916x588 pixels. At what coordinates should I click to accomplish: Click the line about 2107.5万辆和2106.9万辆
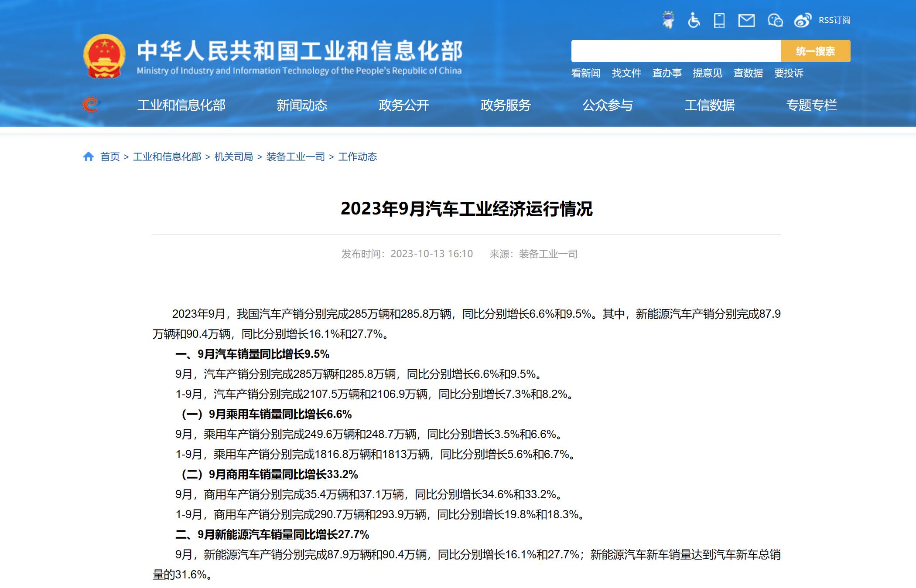tap(376, 394)
